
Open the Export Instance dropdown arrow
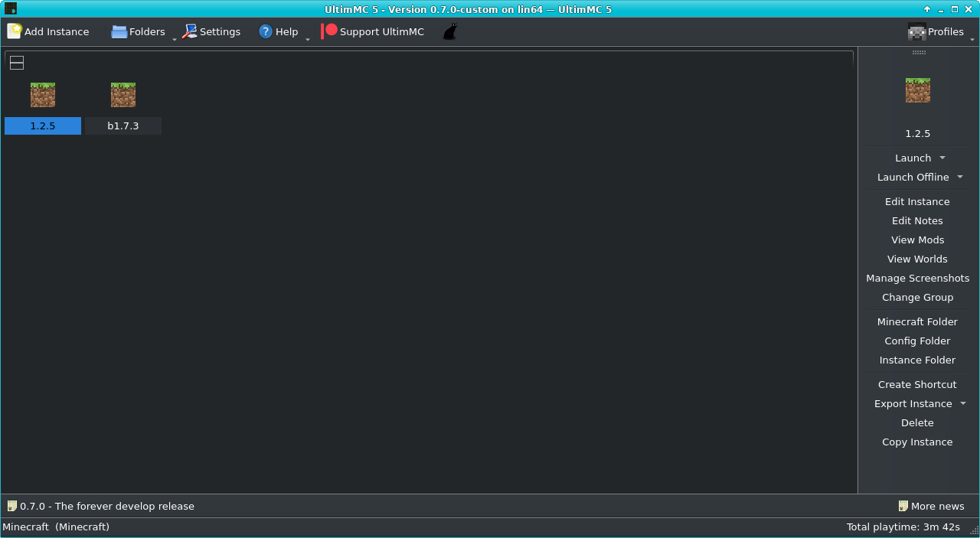[963, 403]
